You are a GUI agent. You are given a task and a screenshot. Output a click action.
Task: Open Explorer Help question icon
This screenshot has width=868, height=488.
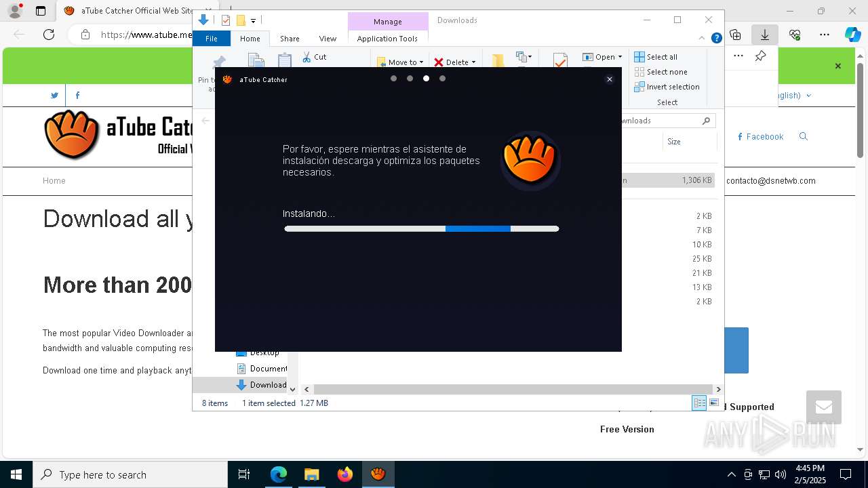point(716,39)
